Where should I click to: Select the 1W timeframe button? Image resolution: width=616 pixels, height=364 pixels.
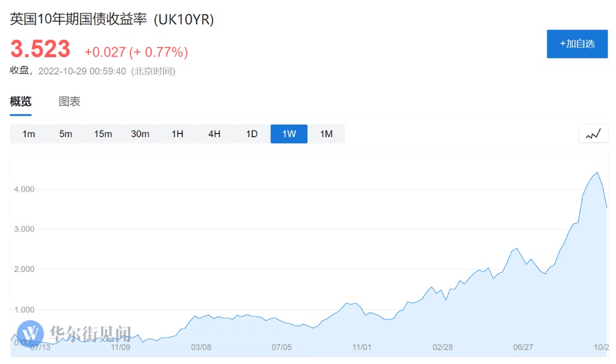coord(289,134)
